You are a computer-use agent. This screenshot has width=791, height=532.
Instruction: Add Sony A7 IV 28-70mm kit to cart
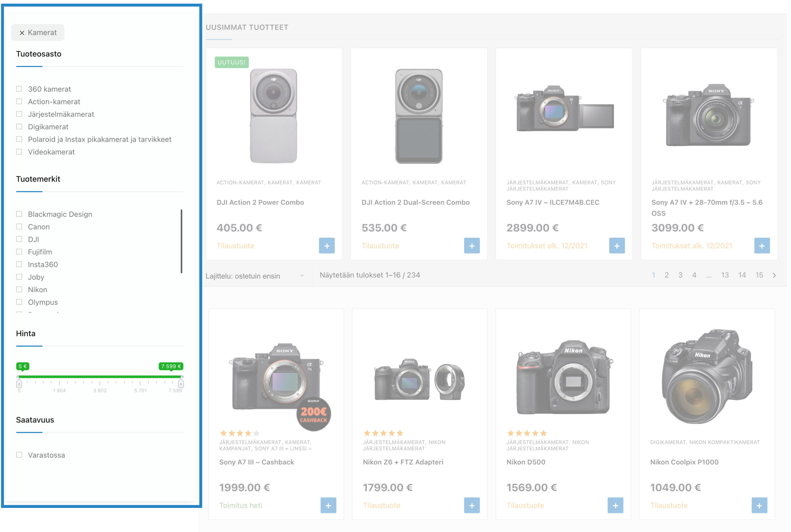762,246
